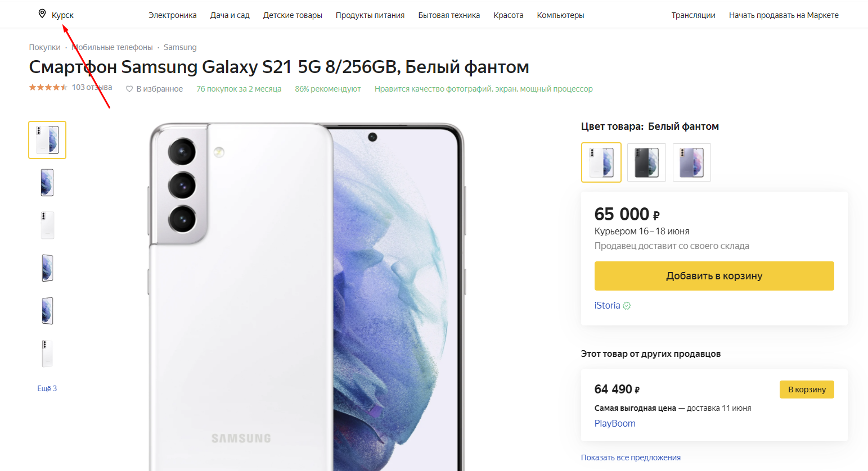View the second thumbnail of phone front
The width and height of the screenshot is (868, 471).
[47, 183]
